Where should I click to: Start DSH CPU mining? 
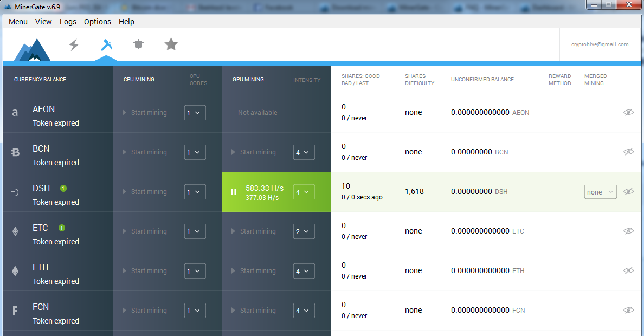click(145, 192)
